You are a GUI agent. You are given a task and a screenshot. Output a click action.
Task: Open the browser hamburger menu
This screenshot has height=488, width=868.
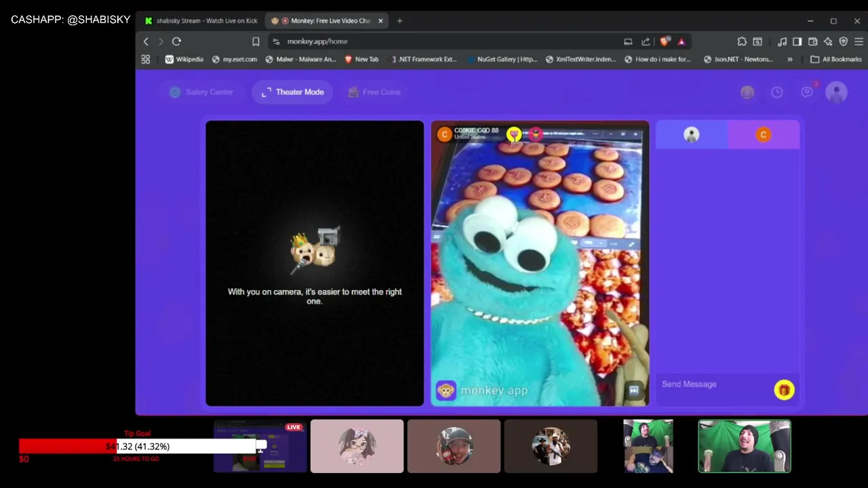click(x=859, y=41)
